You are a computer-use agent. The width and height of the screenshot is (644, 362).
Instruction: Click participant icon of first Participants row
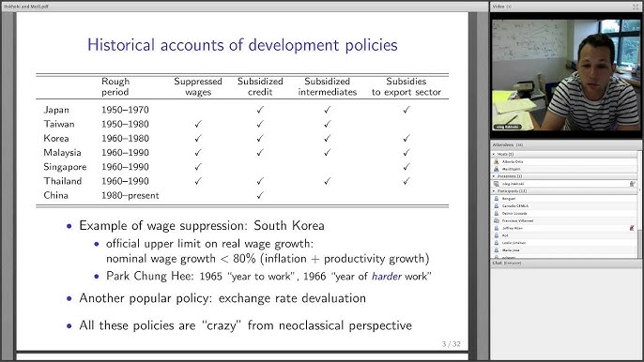(496, 199)
